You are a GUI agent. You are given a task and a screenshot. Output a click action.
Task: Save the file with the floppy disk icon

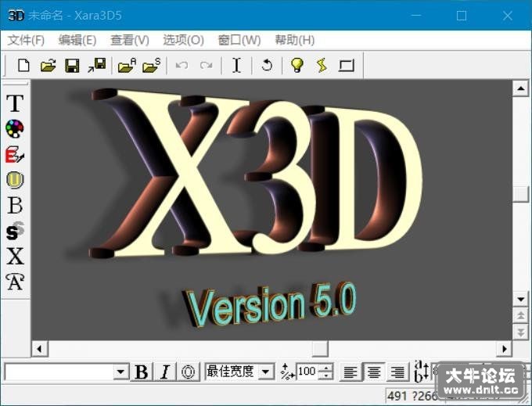click(72, 65)
